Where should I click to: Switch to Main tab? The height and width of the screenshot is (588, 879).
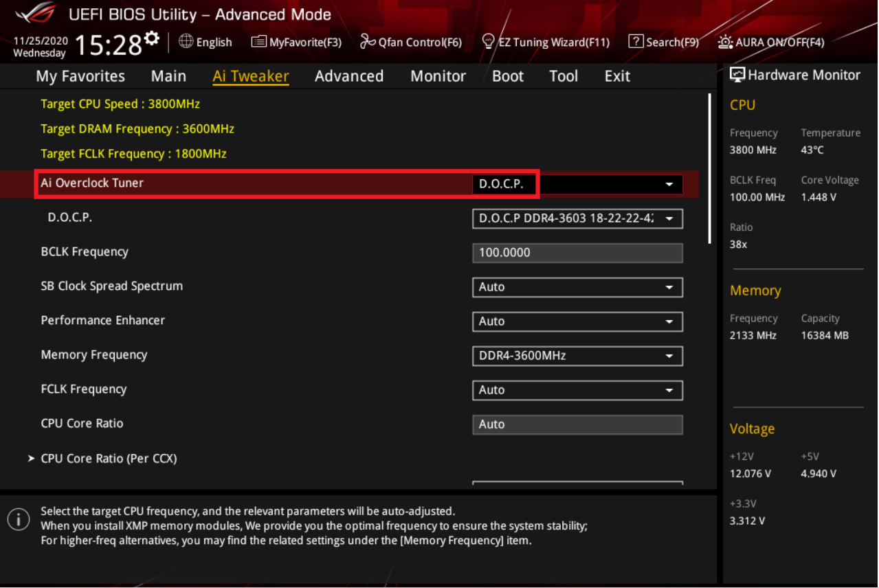click(168, 76)
